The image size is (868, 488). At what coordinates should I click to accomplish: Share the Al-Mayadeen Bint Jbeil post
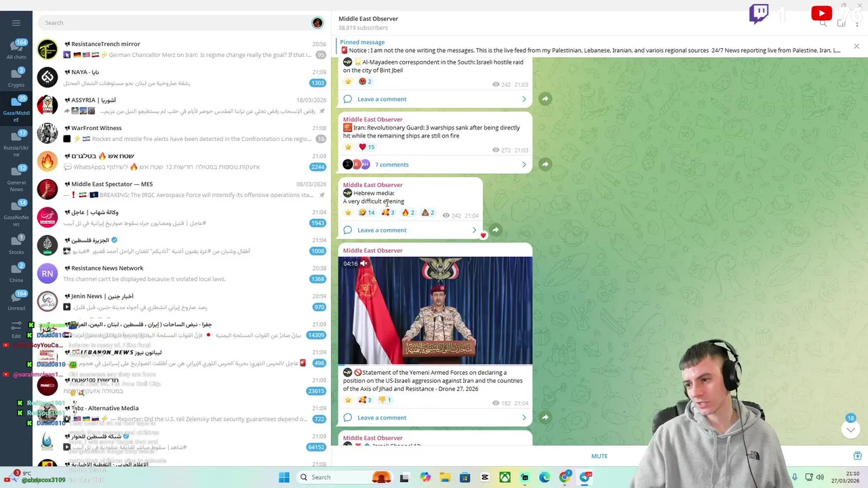tap(545, 99)
